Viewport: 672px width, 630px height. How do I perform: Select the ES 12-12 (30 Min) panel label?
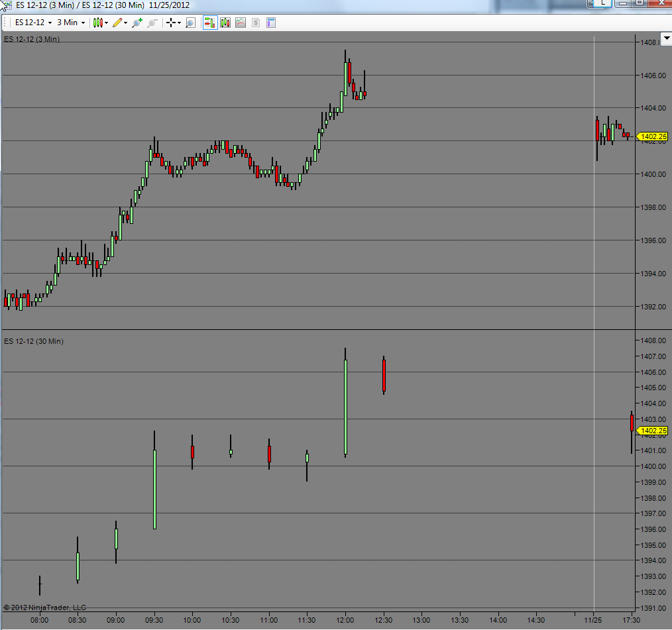click(x=34, y=341)
